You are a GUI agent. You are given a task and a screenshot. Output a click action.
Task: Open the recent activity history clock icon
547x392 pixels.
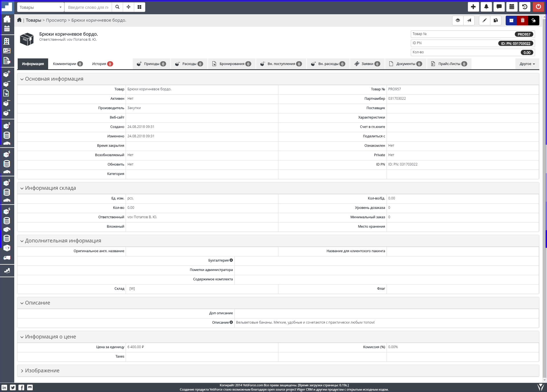(x=524, y=7)
